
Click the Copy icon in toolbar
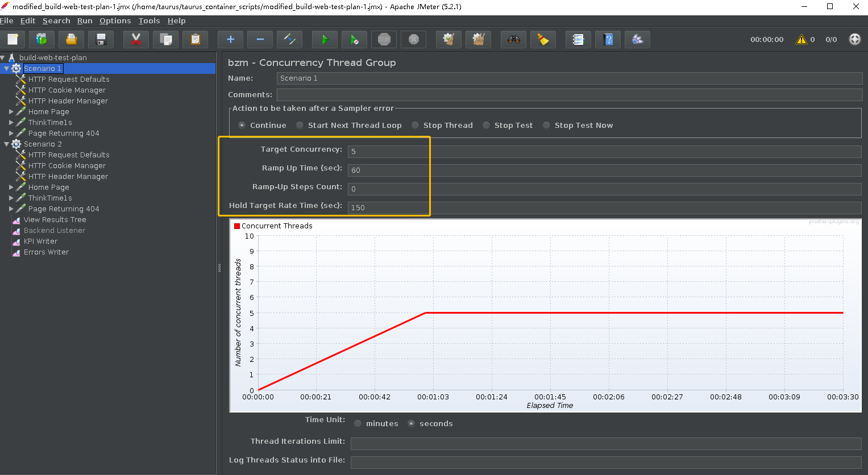point(166,39)
